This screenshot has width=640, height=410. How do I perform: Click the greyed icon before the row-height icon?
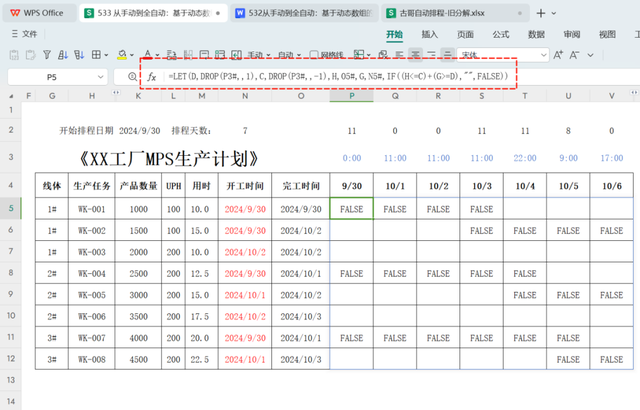click(188, 55)
